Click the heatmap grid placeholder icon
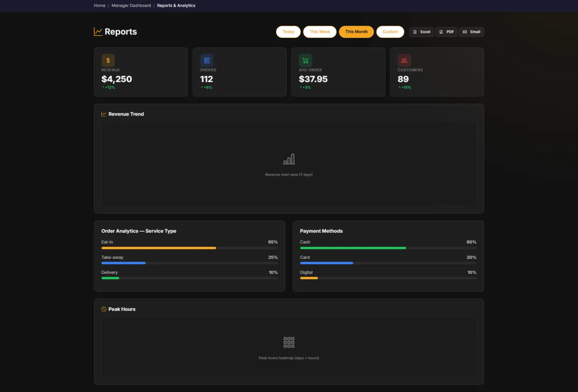This screenshot has height=392, width=578. click(289, 342)
